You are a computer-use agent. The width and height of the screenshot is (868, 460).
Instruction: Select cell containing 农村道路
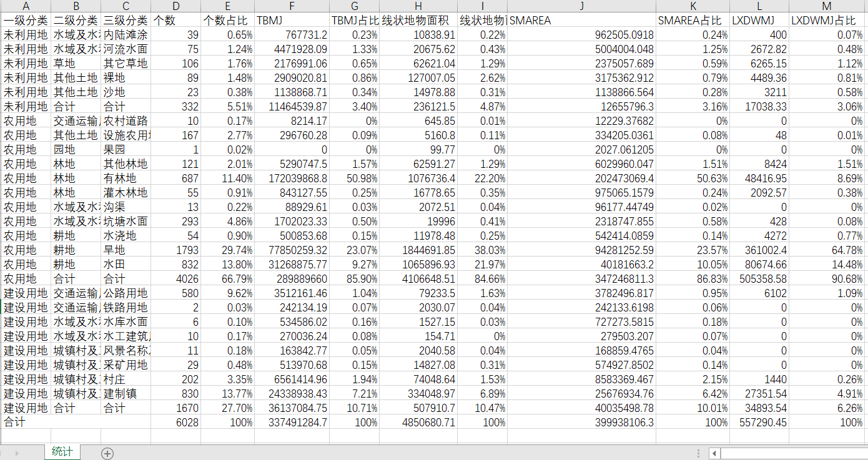point(126,121)
